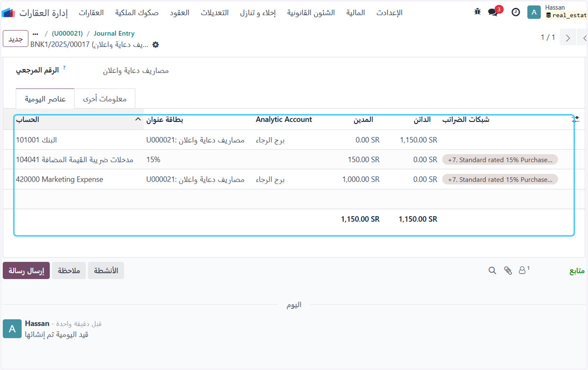
Task: Click the المدين column header
Action: (364, 119)
